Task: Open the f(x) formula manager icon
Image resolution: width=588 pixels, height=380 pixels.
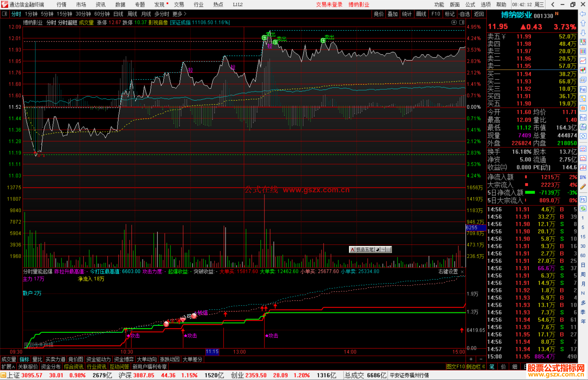Action: coord(583,127)
